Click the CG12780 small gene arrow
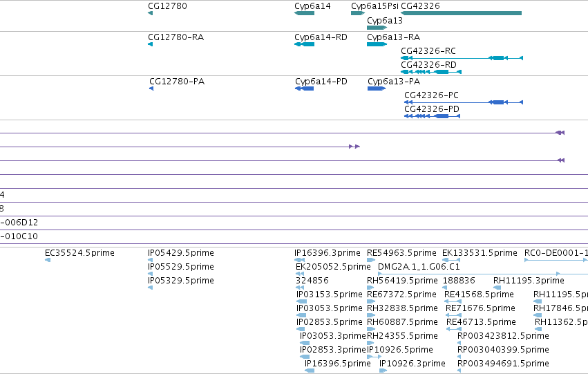The height and width of the screenshot is (374, 588). click(x=151, y=13)
